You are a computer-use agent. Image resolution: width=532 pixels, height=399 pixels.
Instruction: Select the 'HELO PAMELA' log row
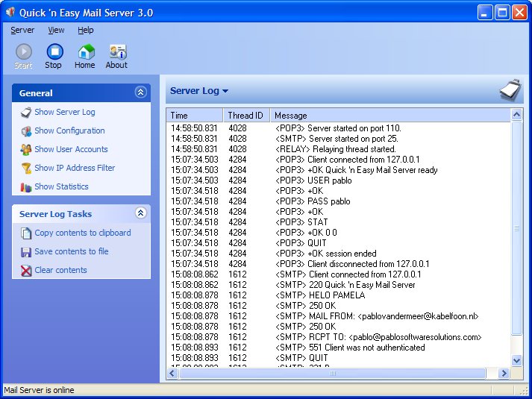pyautogui.click(x=338, y=295)
